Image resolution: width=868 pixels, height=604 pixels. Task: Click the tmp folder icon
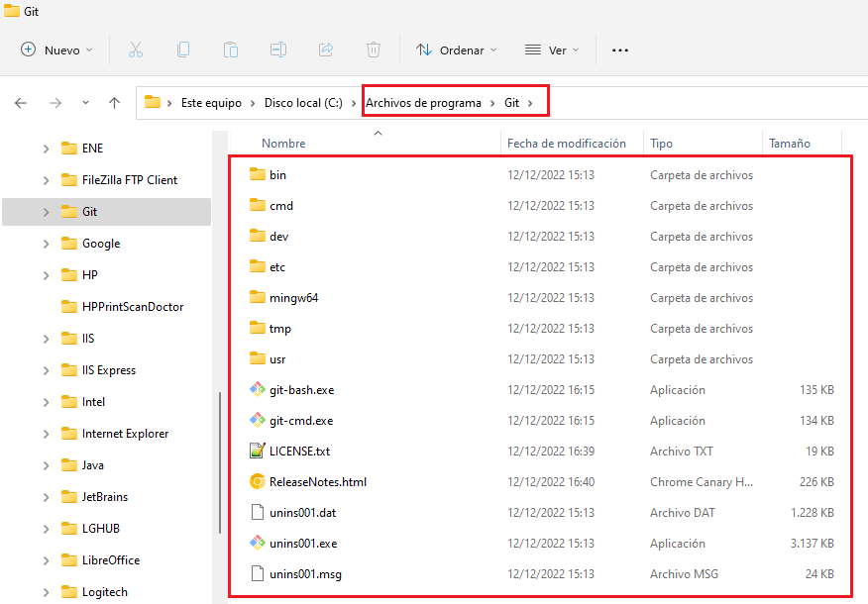257,328
